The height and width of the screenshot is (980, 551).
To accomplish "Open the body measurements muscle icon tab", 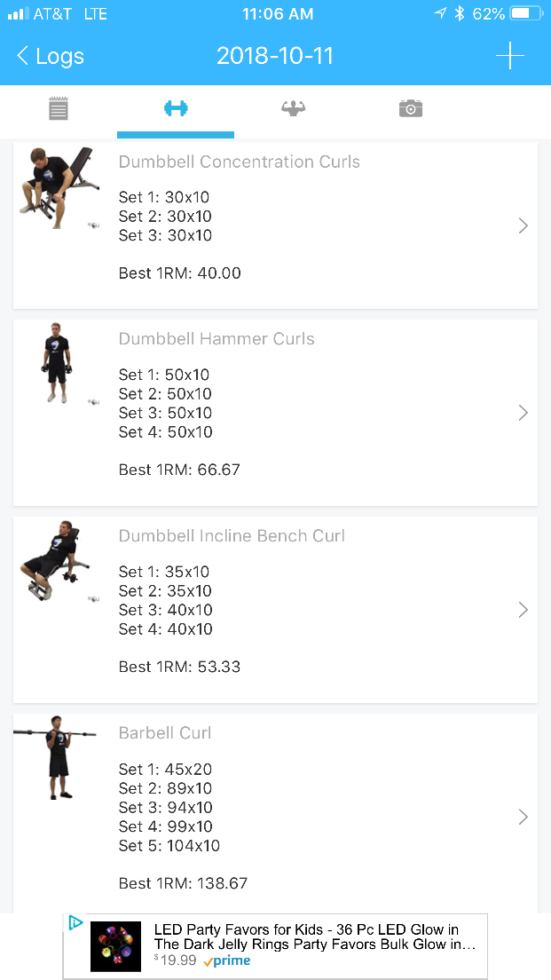I will tap(293, 109).
